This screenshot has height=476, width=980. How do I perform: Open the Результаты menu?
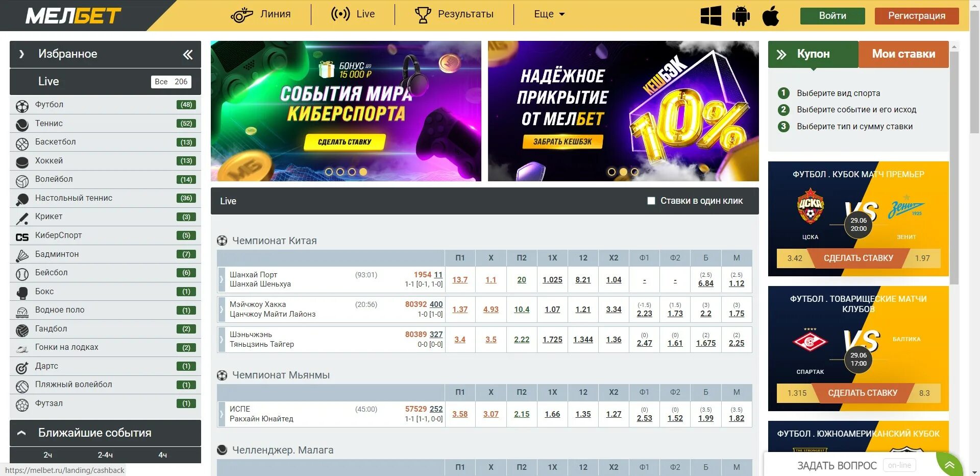(454, 14)
